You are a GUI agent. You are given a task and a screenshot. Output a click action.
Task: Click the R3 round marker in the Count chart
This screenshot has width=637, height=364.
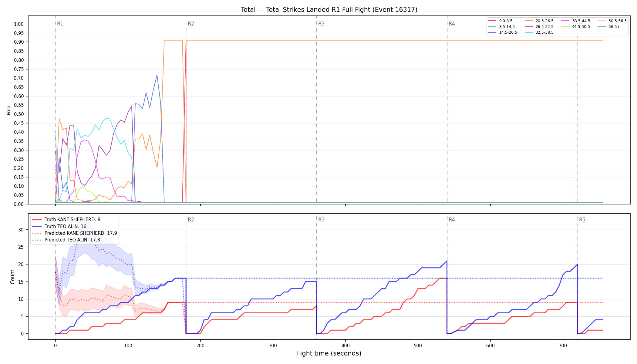coord(321,220)
